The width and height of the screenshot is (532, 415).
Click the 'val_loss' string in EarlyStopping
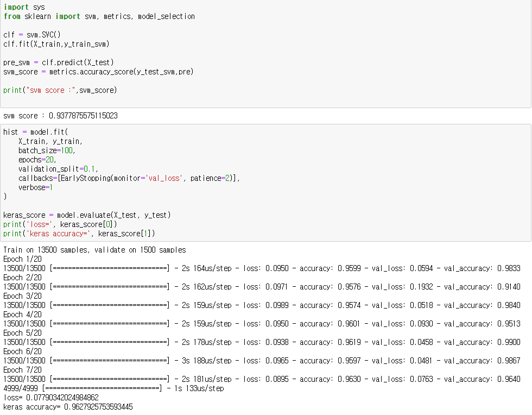pos(163,178)
